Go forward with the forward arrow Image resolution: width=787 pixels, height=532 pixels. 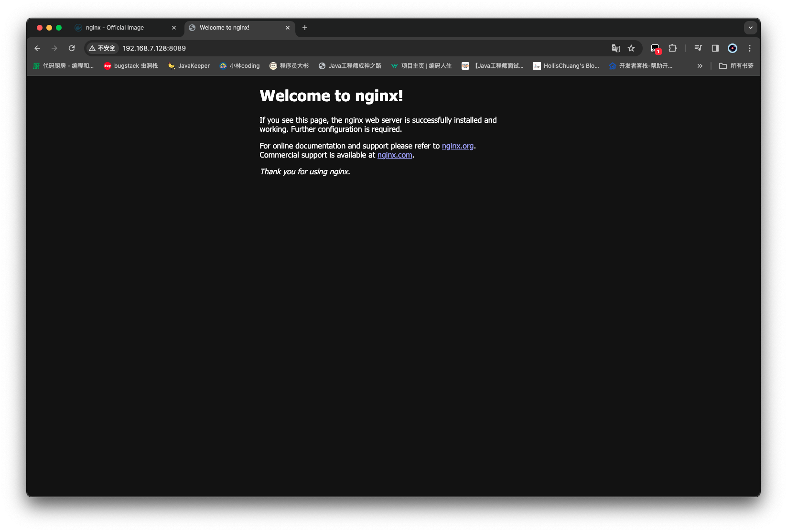pos(54,48)
